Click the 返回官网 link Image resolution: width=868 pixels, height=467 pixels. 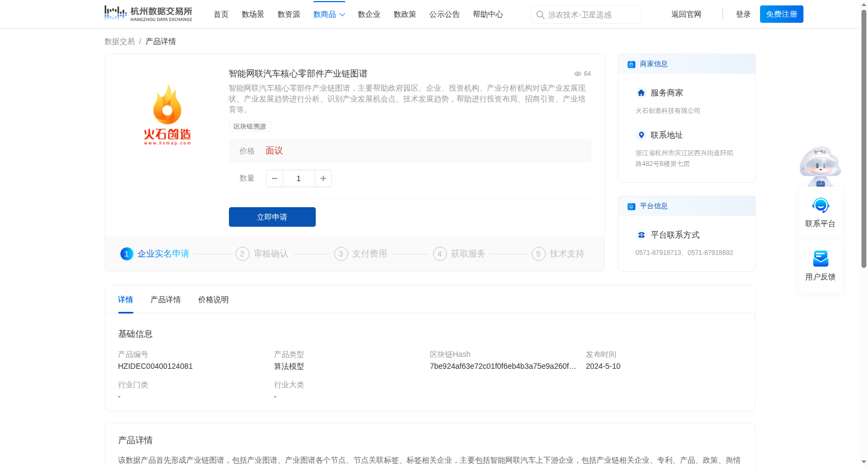click(686, 15)
